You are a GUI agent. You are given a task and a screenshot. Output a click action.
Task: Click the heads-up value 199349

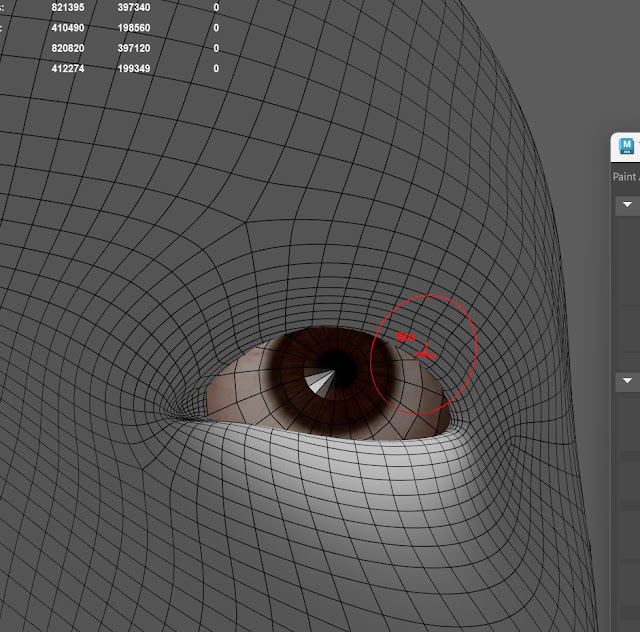(x=134, y=68)
